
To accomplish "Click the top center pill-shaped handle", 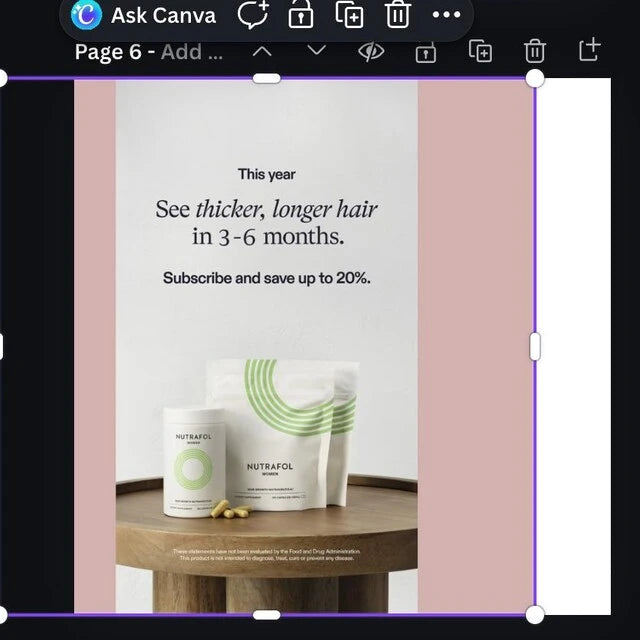I will pyautogui.click(x=267, y=78).
